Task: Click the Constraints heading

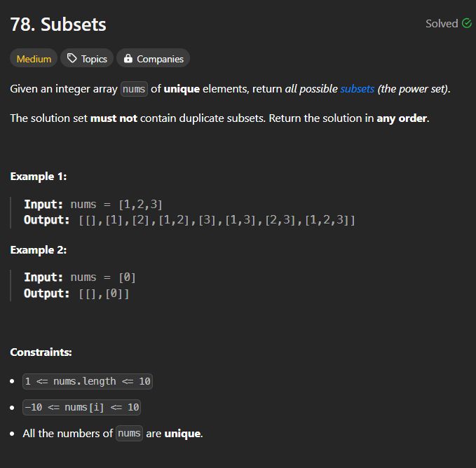Action: coord(41,352)
